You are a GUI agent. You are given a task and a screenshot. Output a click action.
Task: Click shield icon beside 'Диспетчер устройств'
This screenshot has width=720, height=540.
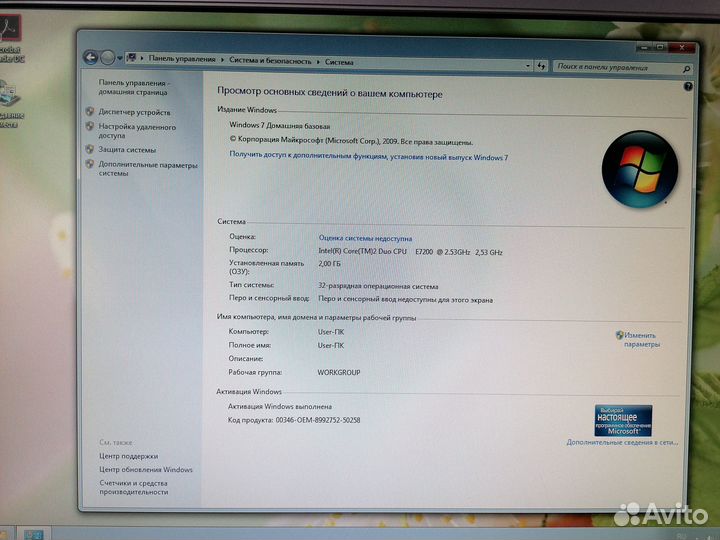click(x=90, y=111)
